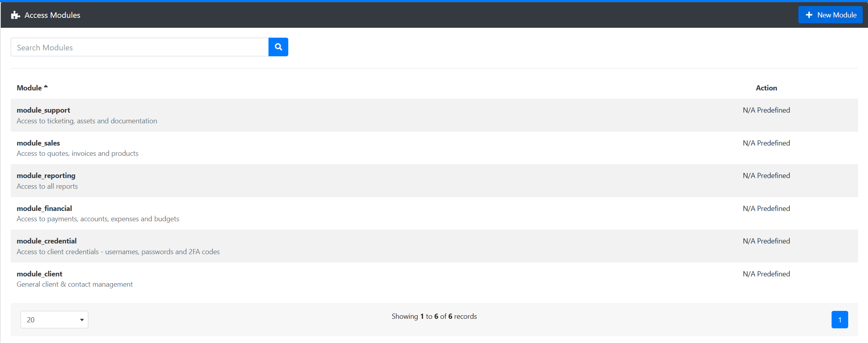The height and width of the screenshot is (343, 868).
Task: Click the puzzle piece Access Modules icon
Action: [x=15, y=15]
